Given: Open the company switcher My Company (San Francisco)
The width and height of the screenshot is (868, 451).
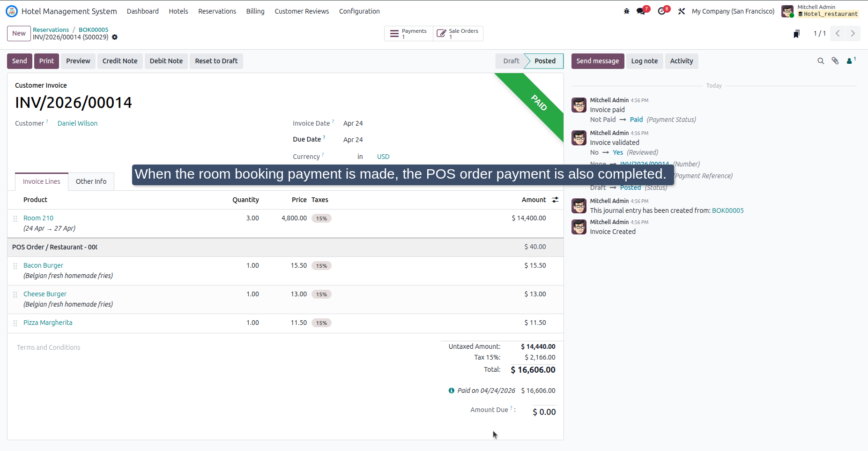Looking at the screenshot, I should 733,11.
